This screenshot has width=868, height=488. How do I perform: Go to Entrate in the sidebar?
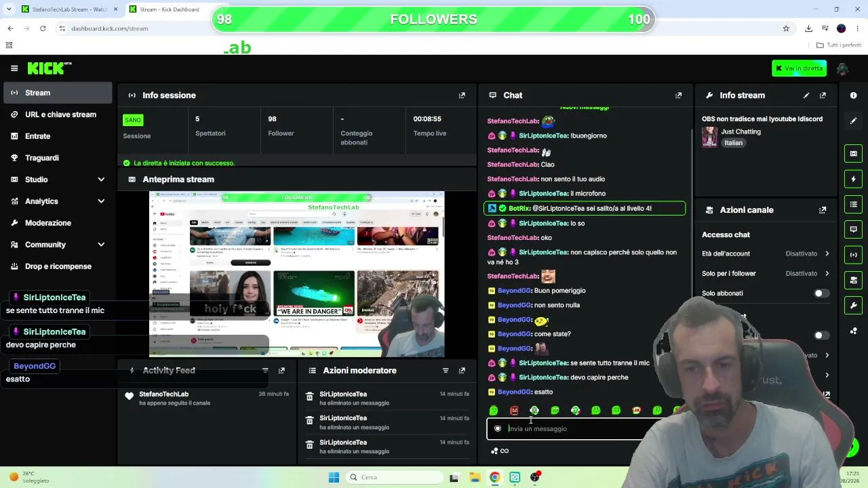(x=58, y=136)
